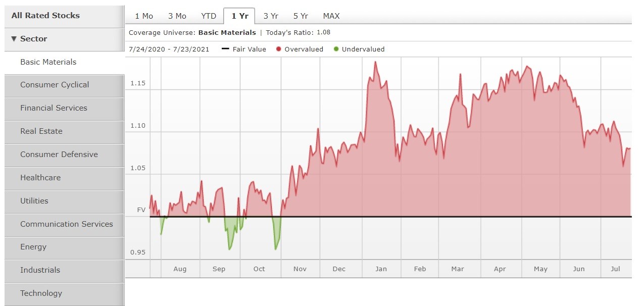Screen dimensions: 644x306
Task: Select Consumer Cyclical sector
Action: [x=55, y=85]
